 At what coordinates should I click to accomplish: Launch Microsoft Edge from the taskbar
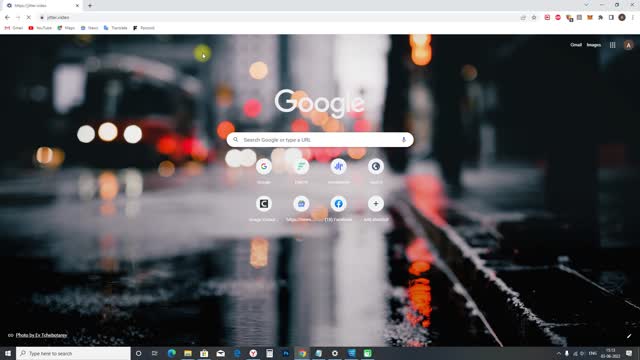pos(171,353)
